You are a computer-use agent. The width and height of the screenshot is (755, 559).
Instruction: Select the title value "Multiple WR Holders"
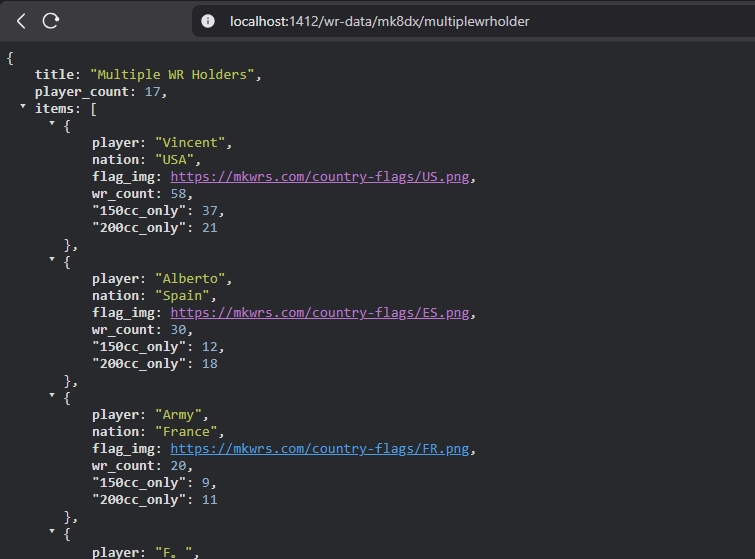click(x=172, y=75)
